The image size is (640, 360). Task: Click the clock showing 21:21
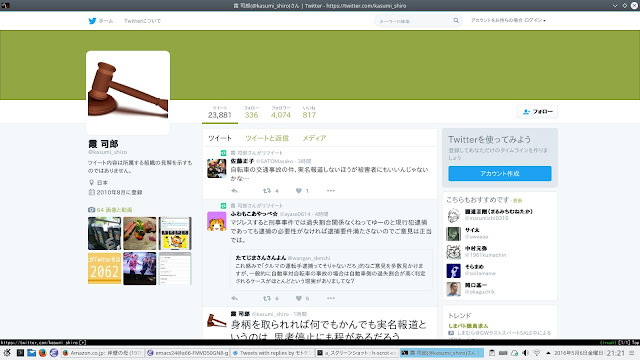point(615,353)
